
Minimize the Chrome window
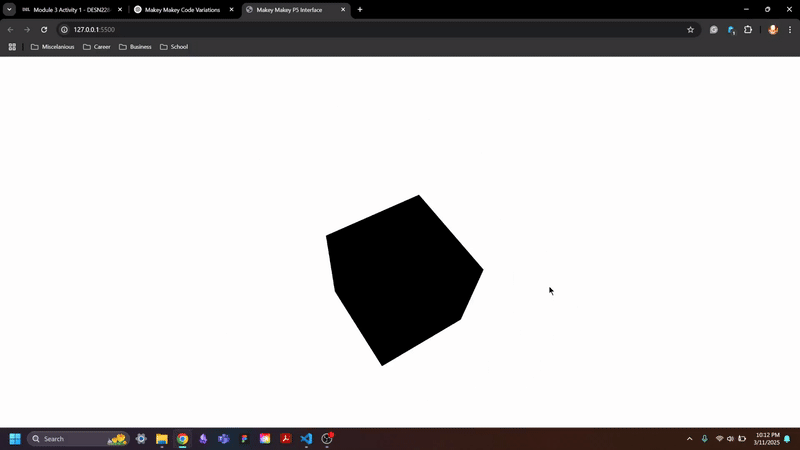click(746, 10)
